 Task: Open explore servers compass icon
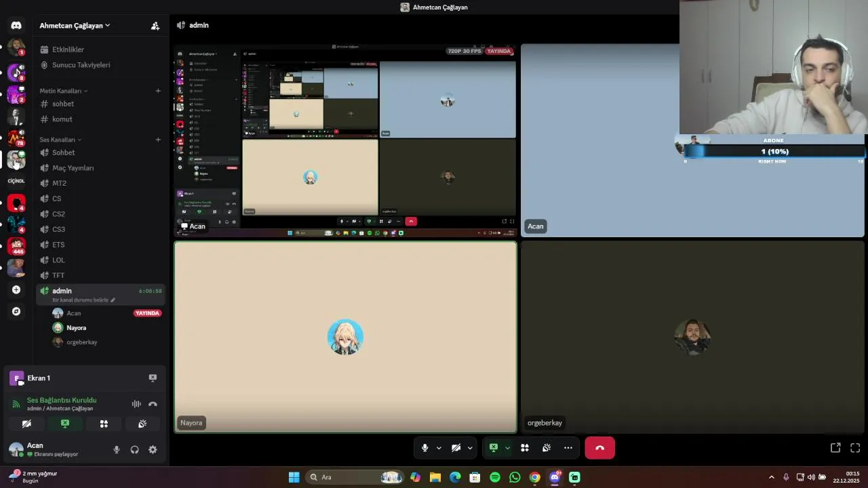point(16,311)
